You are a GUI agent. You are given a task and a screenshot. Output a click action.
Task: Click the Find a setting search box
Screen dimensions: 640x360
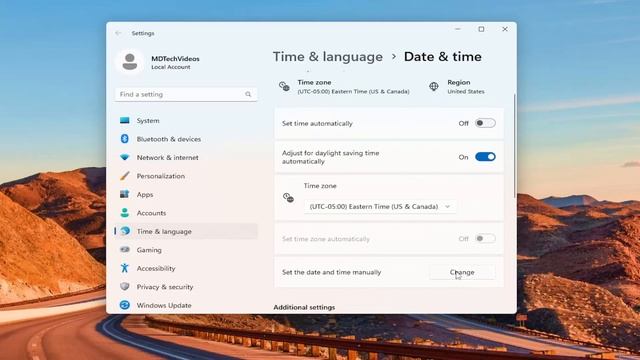click(186, 94)
